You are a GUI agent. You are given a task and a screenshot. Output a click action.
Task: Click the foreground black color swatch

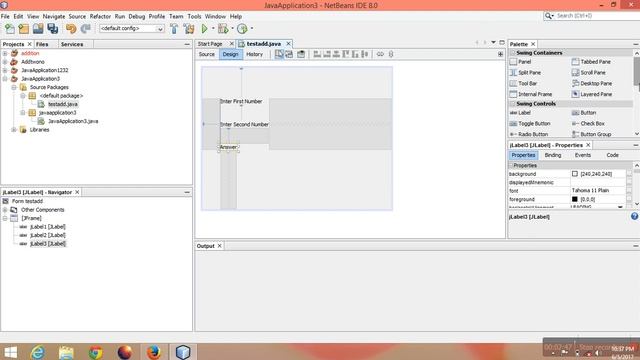pyautogui.click(x=575, y=199)
